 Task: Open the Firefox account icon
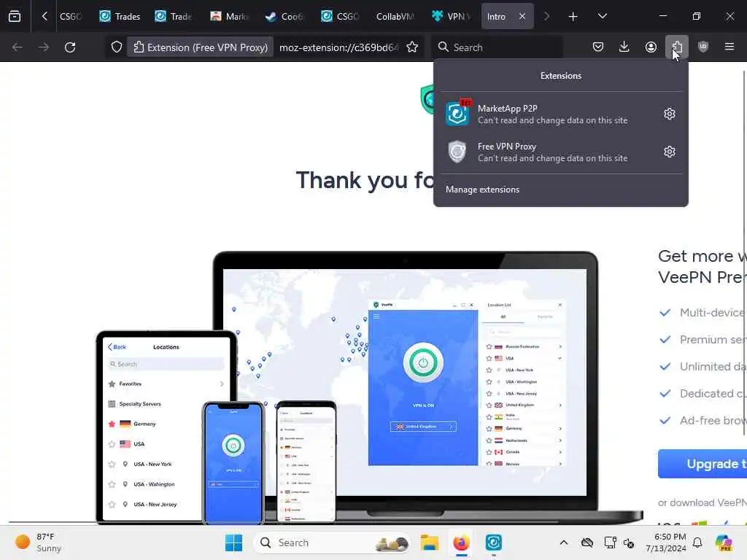click(x=651, y=47)
